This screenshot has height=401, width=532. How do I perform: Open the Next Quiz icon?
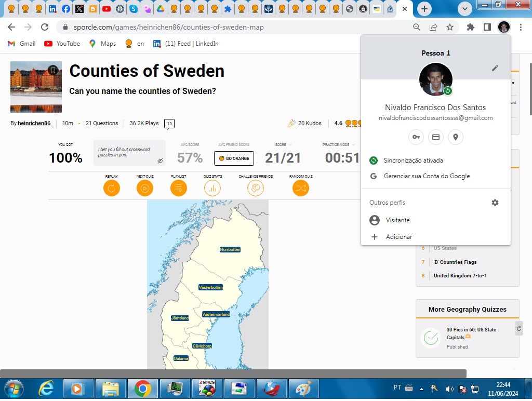[145, 189]
